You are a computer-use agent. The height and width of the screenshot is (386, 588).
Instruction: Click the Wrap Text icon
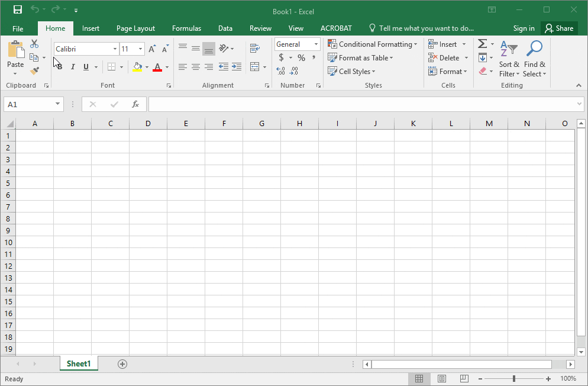click(x=254, y=48)
